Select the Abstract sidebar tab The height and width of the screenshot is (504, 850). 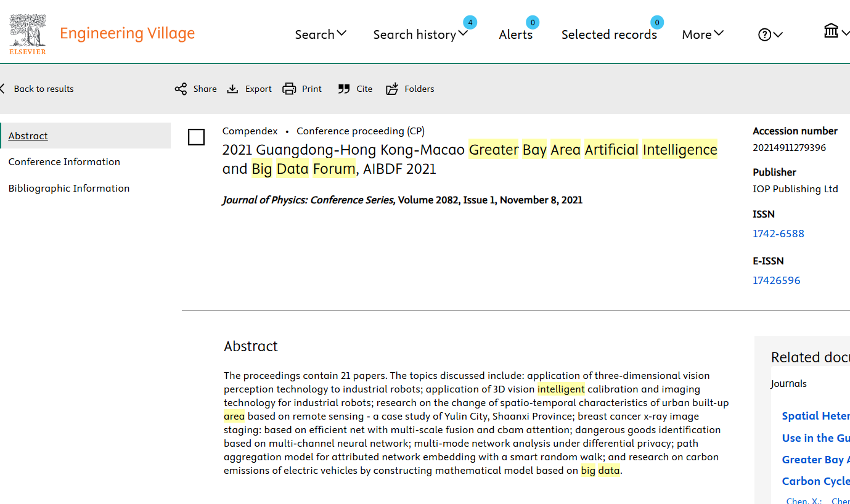[x=86, y=136]
